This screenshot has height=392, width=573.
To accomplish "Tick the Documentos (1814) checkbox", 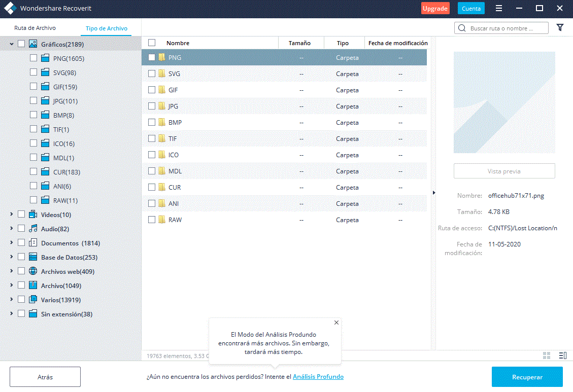I will point(21,243).
